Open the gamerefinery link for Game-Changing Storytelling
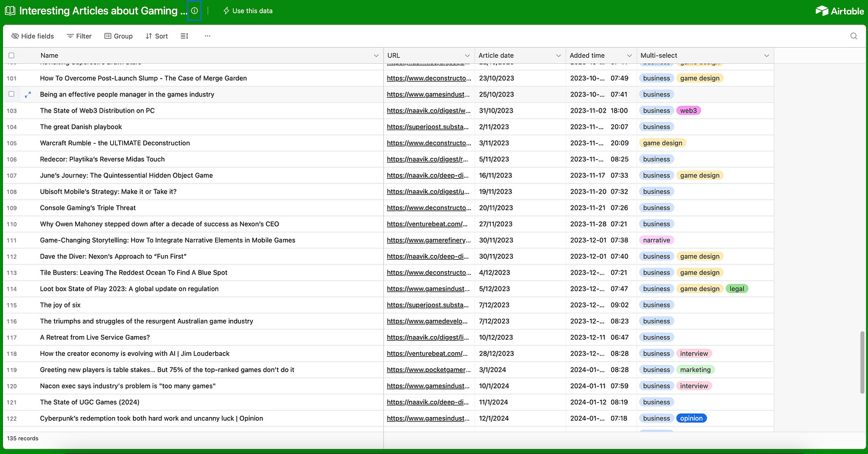This screenshot has height=454, width=868. coord(429,240)
